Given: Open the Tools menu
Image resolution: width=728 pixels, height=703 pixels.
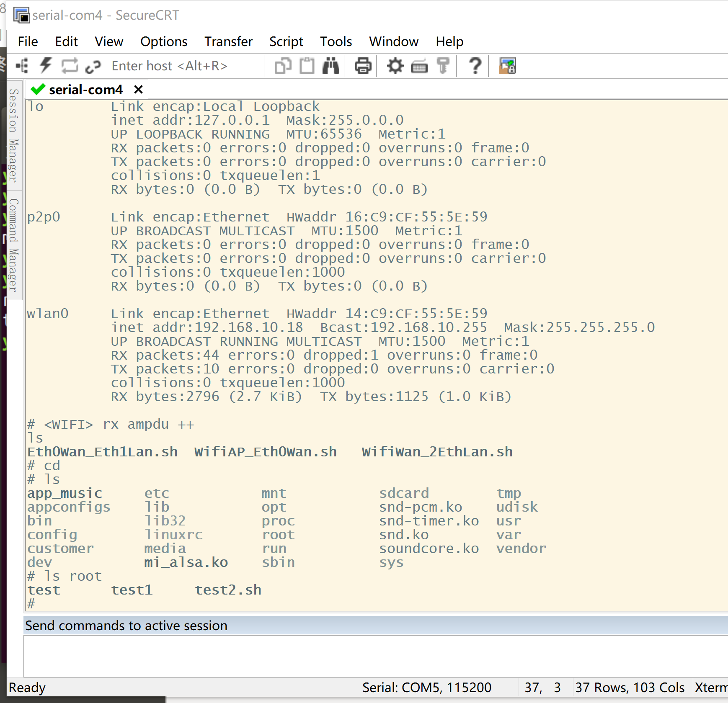Looking at the screenshot, I should pyautogui.click(x=336, y=41).
